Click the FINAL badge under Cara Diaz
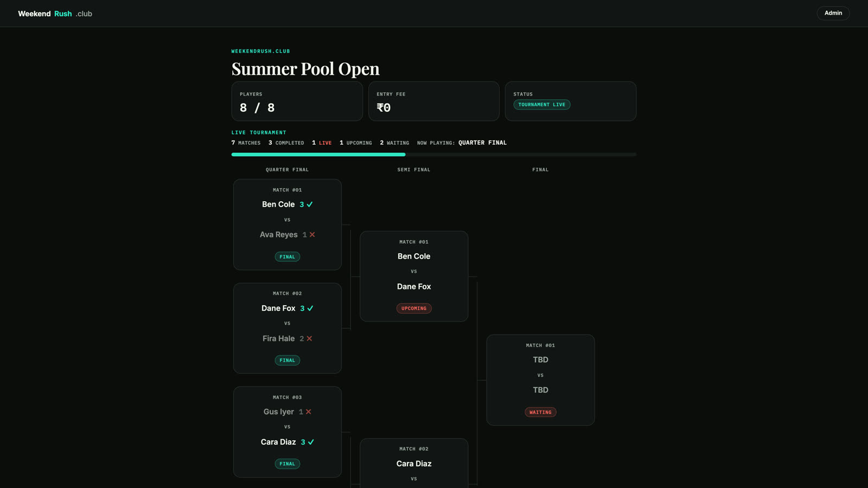 pos(287,464)
